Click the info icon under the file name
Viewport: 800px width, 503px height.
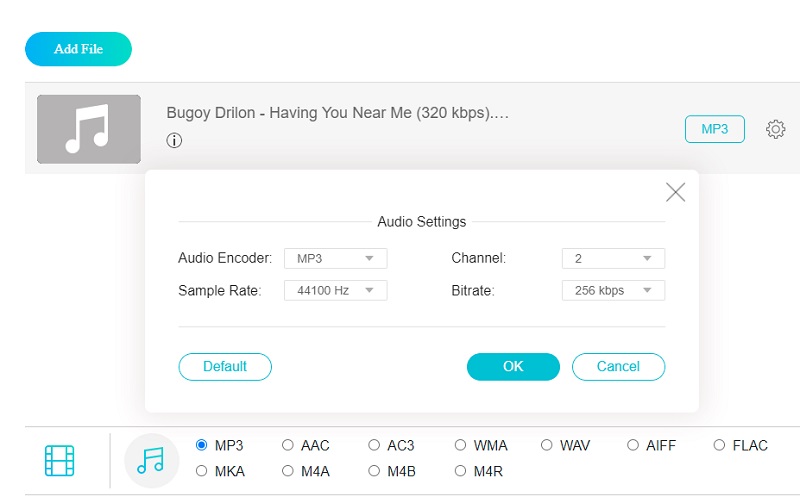pyautogui.click(x=174, y=141)
